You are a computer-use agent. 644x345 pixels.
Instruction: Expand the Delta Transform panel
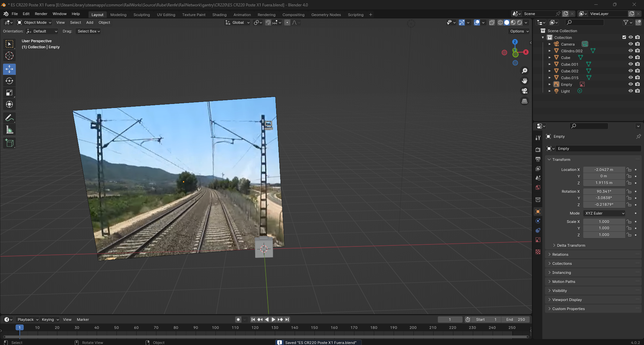tap(571, 245)
